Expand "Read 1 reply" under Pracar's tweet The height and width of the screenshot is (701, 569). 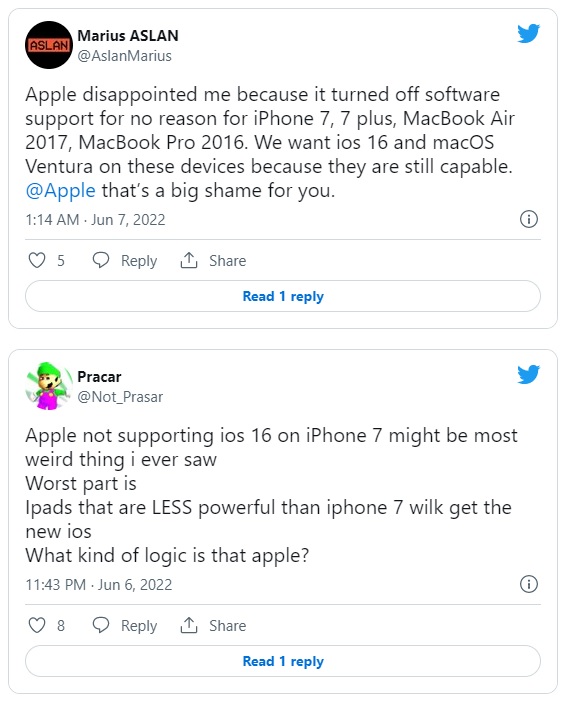tap(283, 661)
